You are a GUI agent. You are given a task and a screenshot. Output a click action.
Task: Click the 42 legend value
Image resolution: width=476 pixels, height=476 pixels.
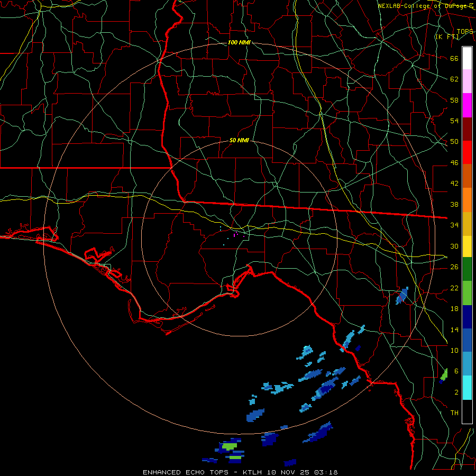pyautogui.click(x=454, y=184)
